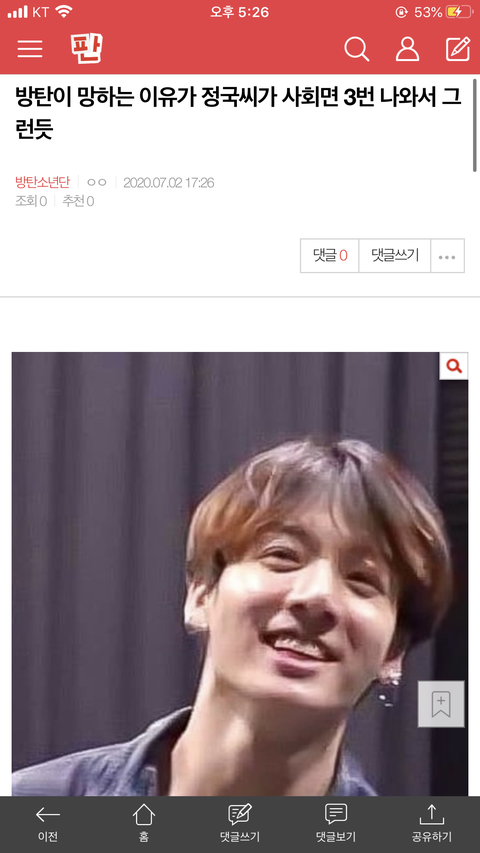Open the 방탄소년단 category link
This screenshot has height=853, width=480.
pos(42,182)
